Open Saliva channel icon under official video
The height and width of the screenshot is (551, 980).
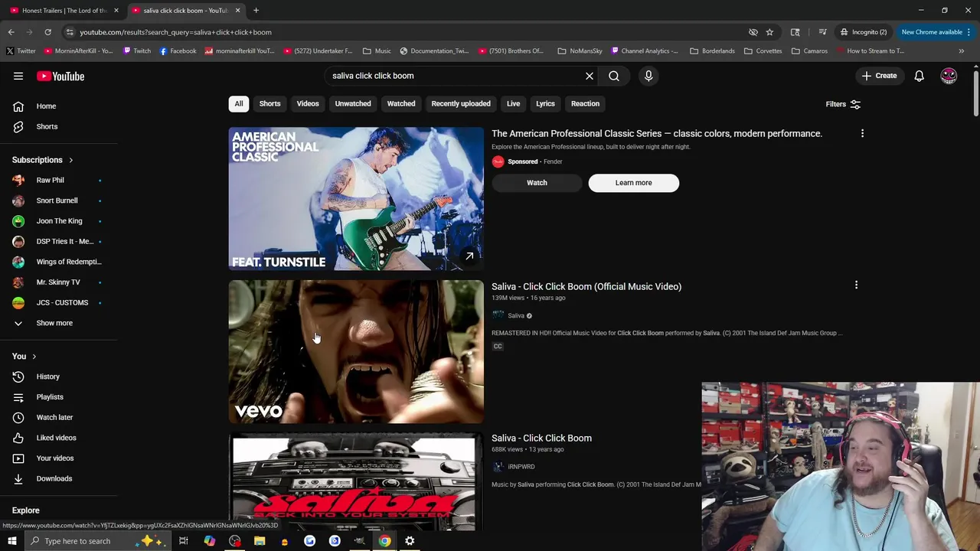(x=498, y=315)
